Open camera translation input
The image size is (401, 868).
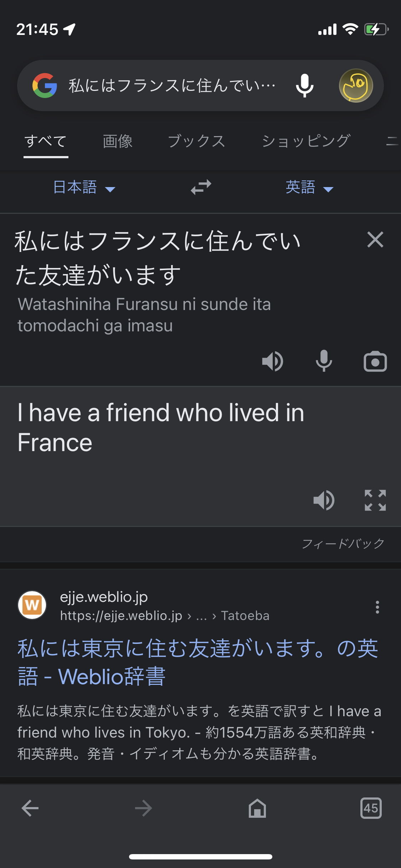coord(375,362)
